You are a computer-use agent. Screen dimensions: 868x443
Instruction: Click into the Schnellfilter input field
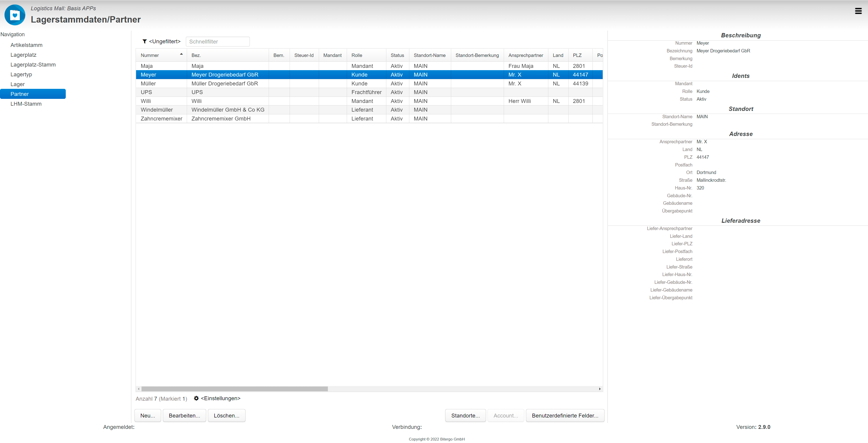[218, 41]
